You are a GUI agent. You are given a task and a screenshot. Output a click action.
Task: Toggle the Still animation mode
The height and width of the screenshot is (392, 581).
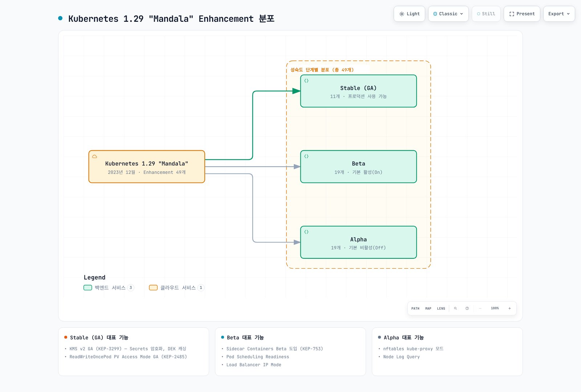(x=486, y=14)
